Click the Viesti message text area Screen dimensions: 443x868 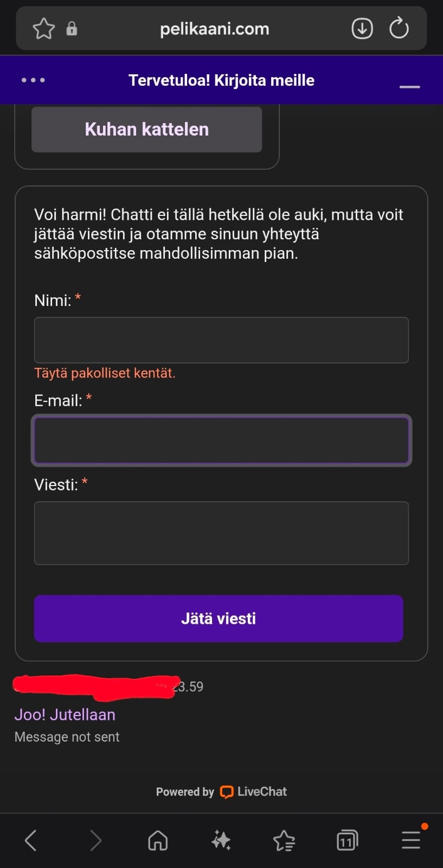221,533
